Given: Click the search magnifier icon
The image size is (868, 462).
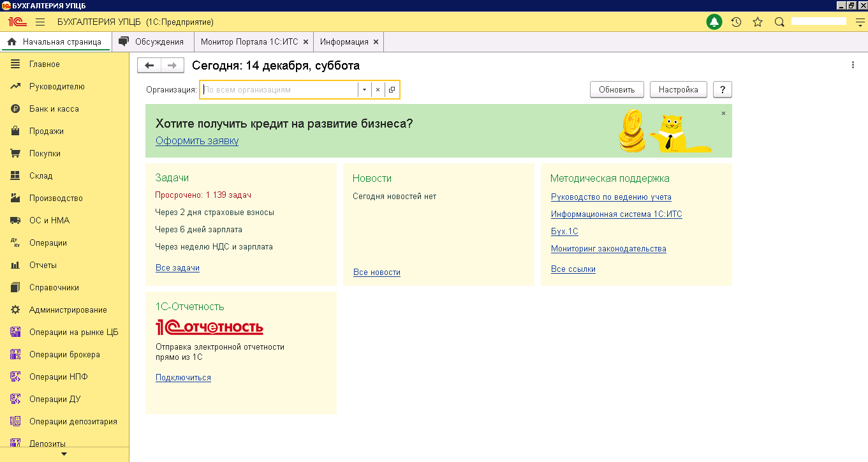Looking at the screenshot, I should tap(779, 22).
